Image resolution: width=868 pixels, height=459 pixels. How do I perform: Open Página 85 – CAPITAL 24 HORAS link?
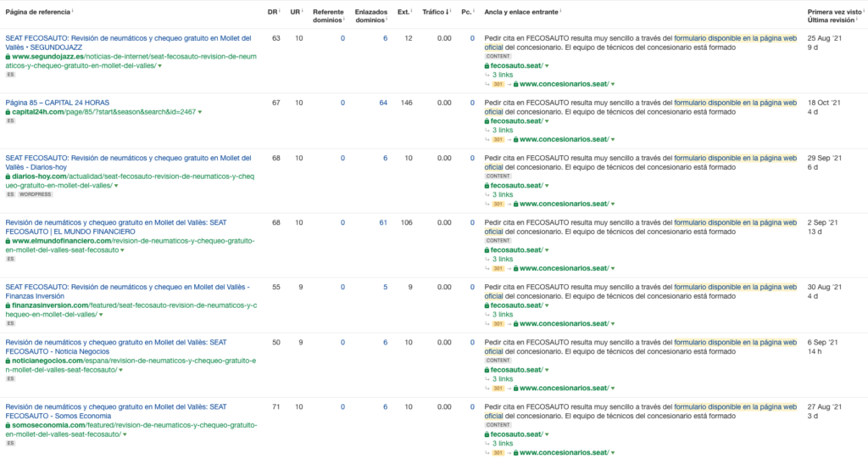[58, 103]
